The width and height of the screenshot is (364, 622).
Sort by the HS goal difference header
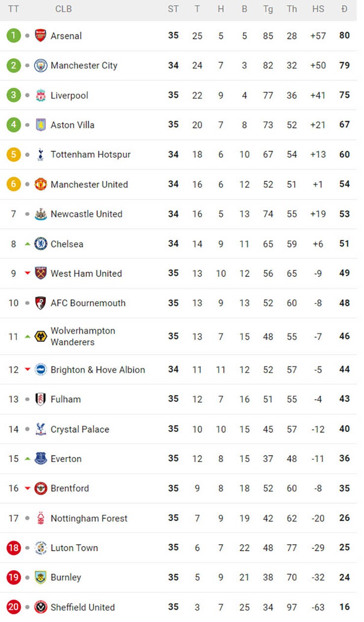point(318,9)
